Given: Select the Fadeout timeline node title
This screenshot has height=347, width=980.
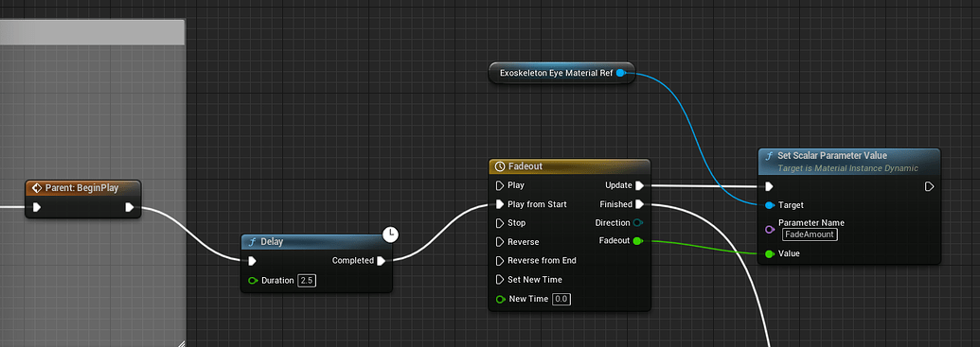Looking at the screenshot, I should coord(525,166).
